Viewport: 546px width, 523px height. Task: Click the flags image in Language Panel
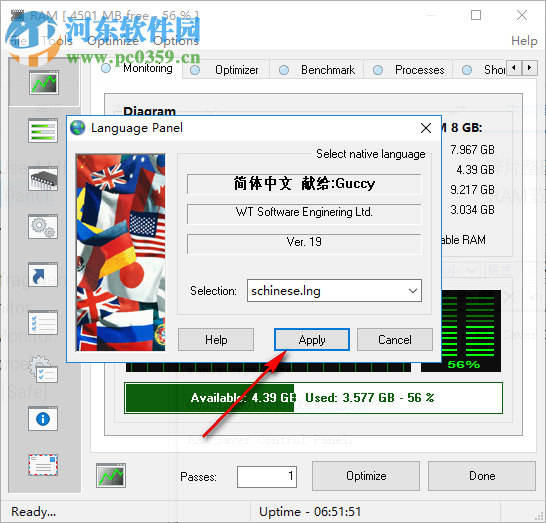(x=121, y=252)
